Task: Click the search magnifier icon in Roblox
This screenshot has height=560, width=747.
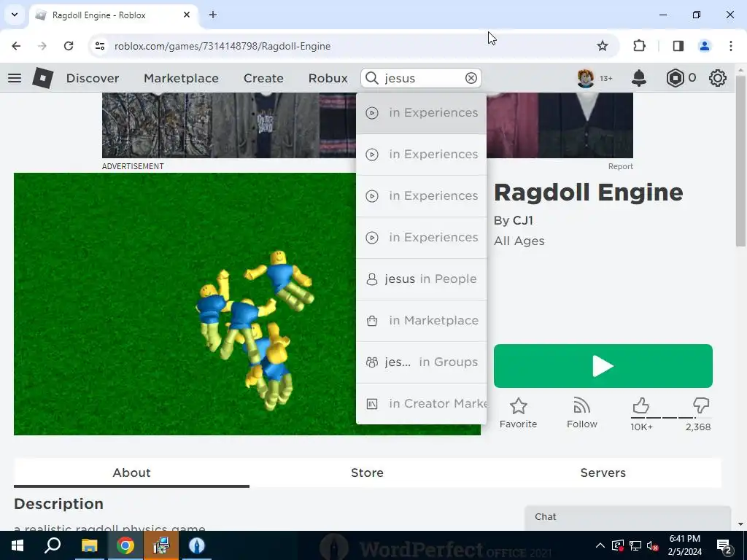Action: [372, 78]
